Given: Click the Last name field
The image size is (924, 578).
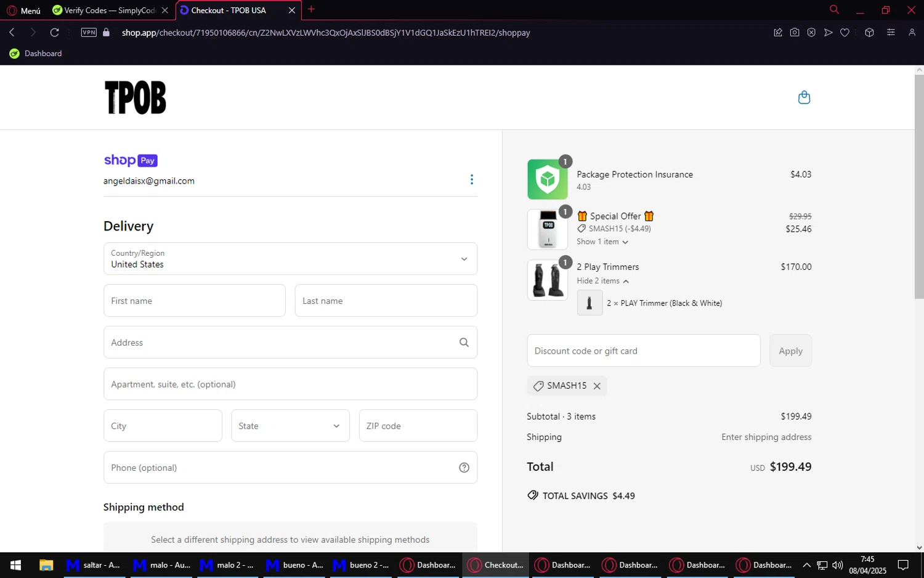Looking at the screenshot, I should [386, 301].
